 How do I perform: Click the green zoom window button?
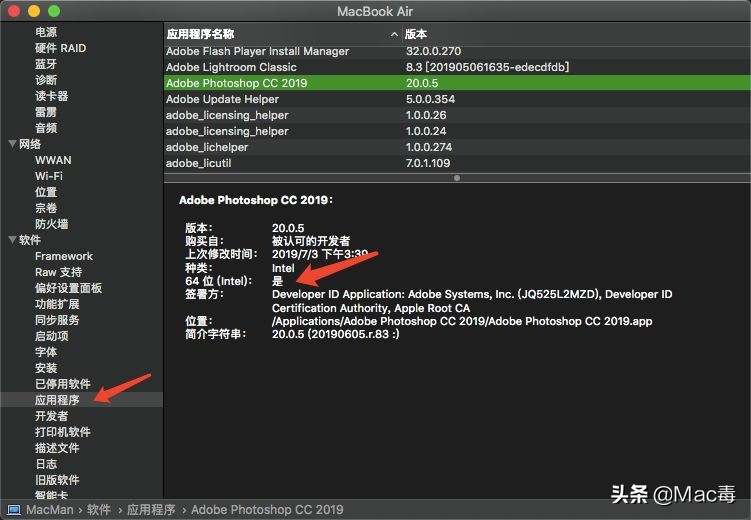54,11
